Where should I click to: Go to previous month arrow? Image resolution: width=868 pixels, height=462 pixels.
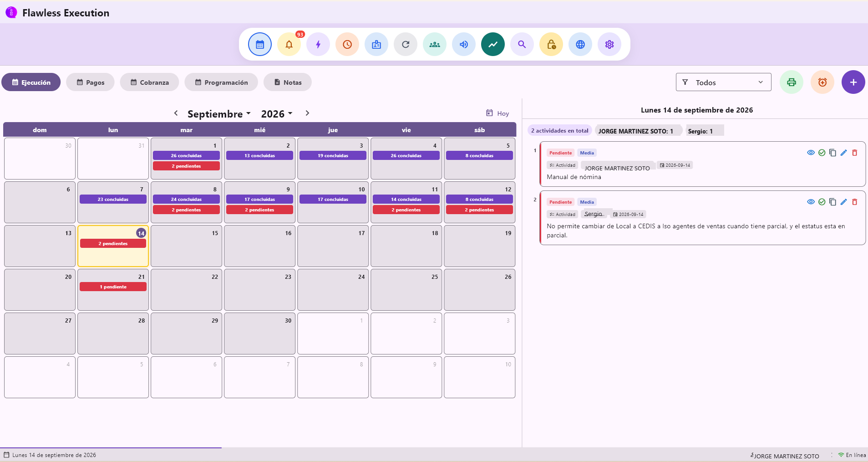176,113
